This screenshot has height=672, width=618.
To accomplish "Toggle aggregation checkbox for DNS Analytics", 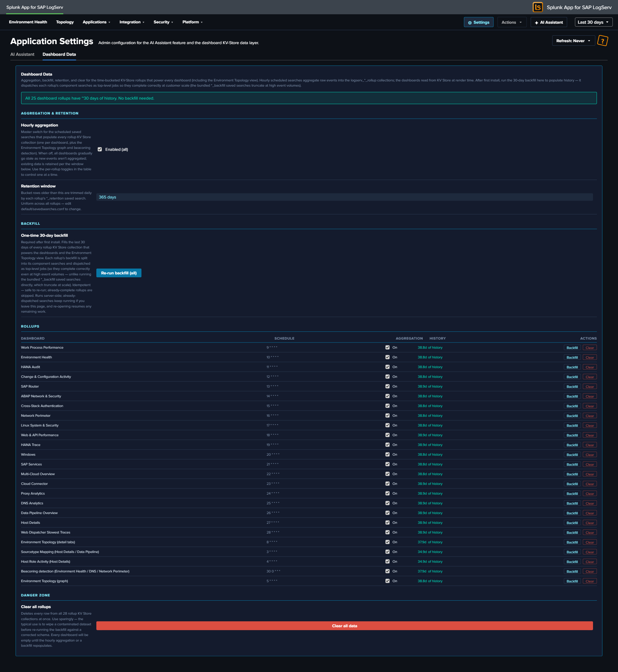I will 387,503.
